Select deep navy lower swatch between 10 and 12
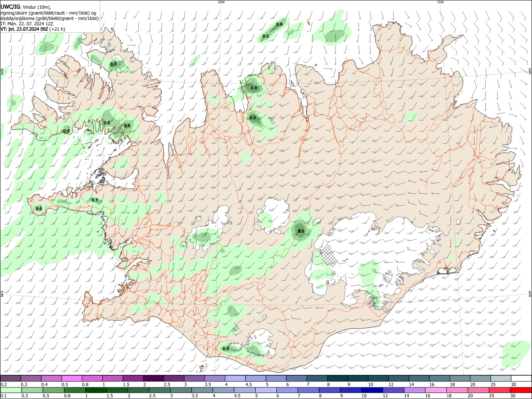Screen dimensions: 532x399 372,390
